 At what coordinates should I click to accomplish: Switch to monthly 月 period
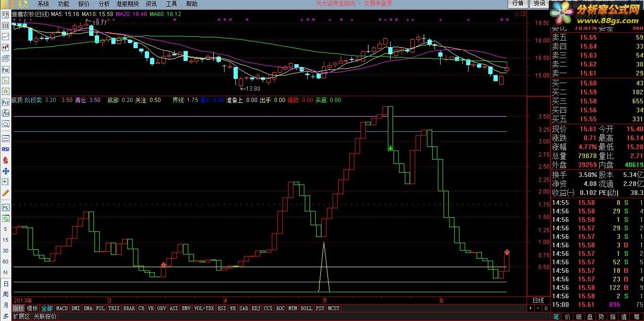(x=6, y=305)
